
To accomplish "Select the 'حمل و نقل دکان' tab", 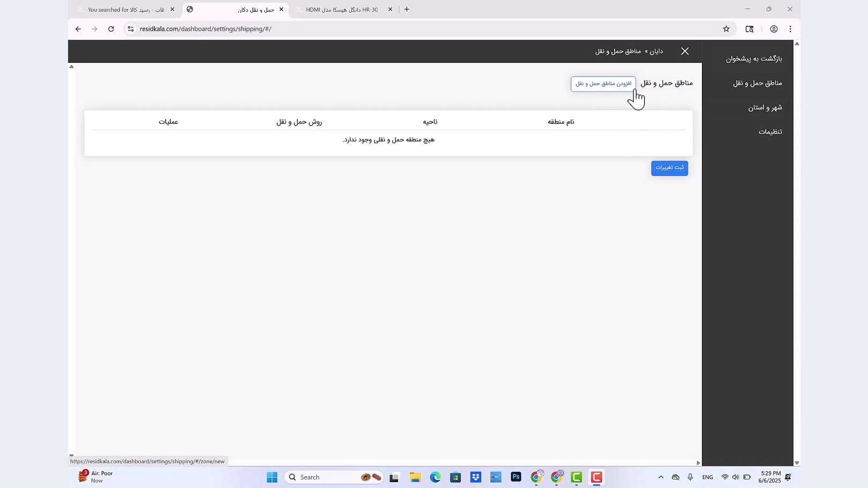I will click(x=236, y=10).
